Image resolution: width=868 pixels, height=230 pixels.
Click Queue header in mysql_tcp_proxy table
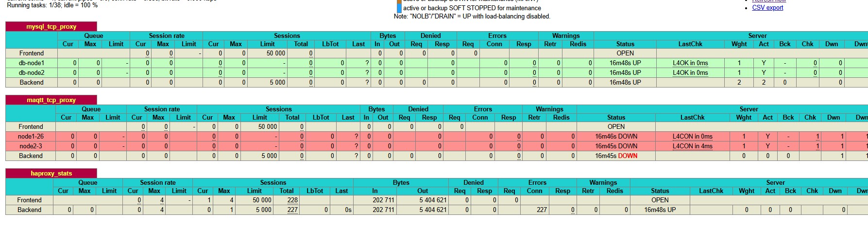[x=94, y=36]
